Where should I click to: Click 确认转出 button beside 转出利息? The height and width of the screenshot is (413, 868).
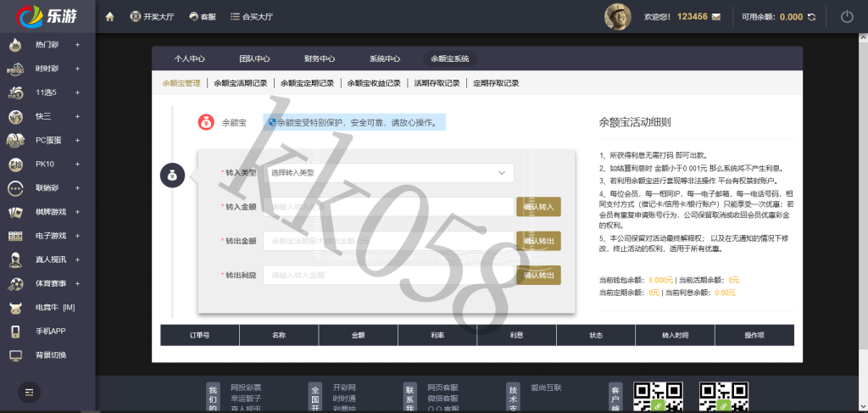pyautogui.click(x=538, y=275)
